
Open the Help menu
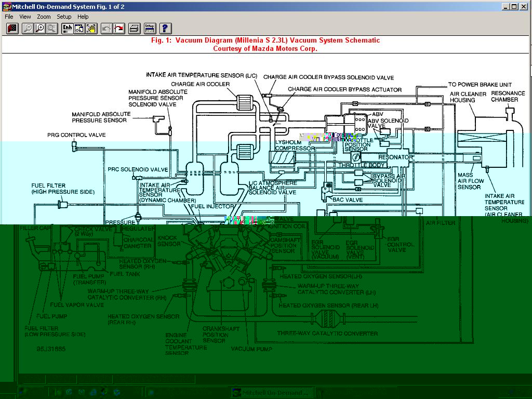83,17
